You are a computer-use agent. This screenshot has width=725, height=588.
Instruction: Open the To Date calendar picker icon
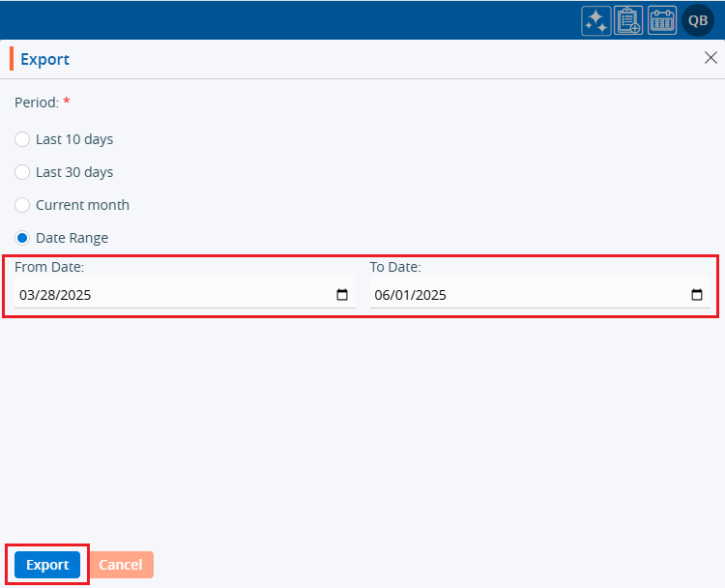[x=697, y=295]
